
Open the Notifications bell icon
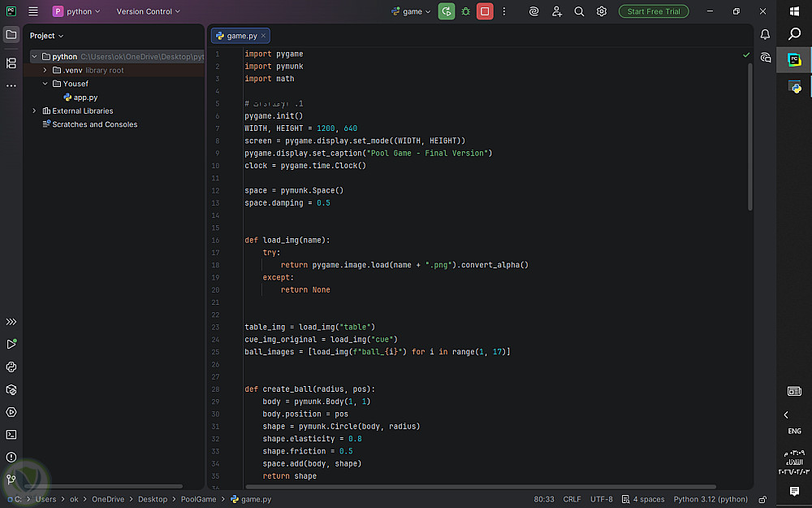(x=765, y=35)
